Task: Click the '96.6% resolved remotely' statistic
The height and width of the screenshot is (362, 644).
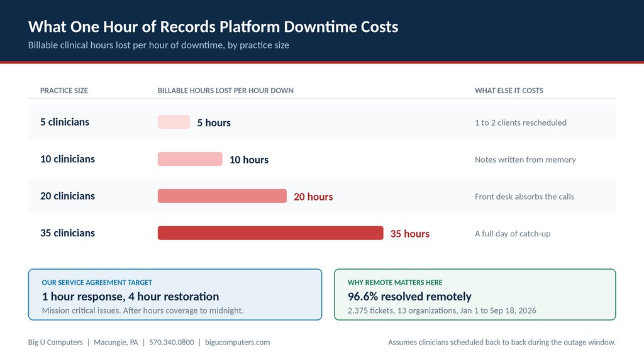Action: point(409,297)
